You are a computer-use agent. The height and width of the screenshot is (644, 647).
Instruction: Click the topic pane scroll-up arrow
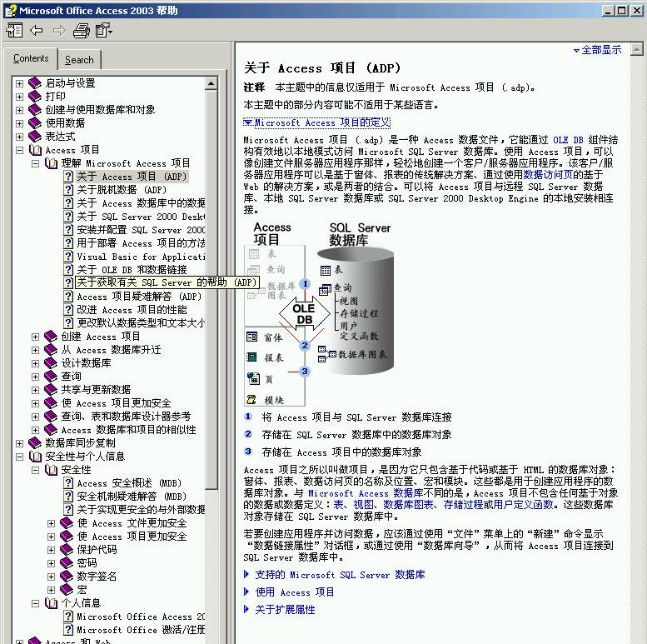click(637, 49)
